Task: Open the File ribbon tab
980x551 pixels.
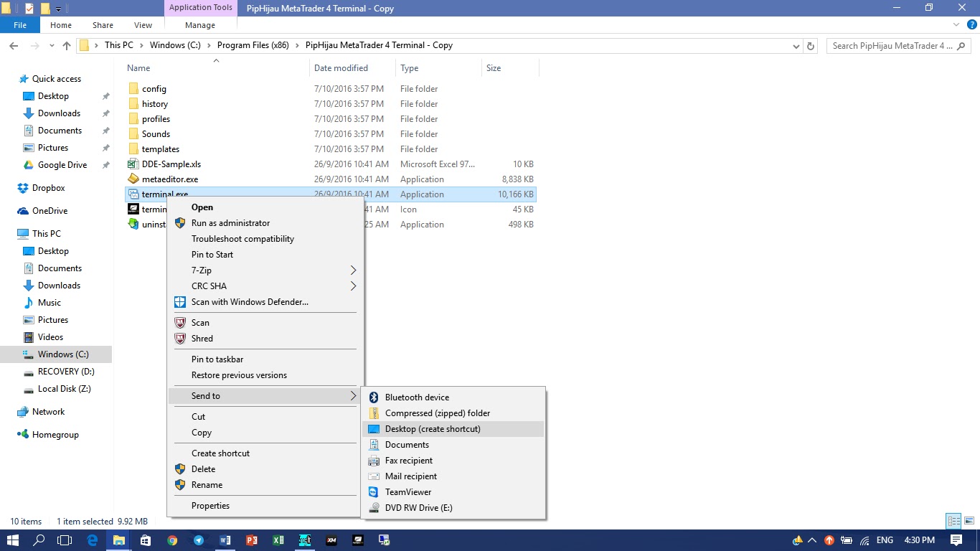Action: pyautogui.click(x=20, y=25)
